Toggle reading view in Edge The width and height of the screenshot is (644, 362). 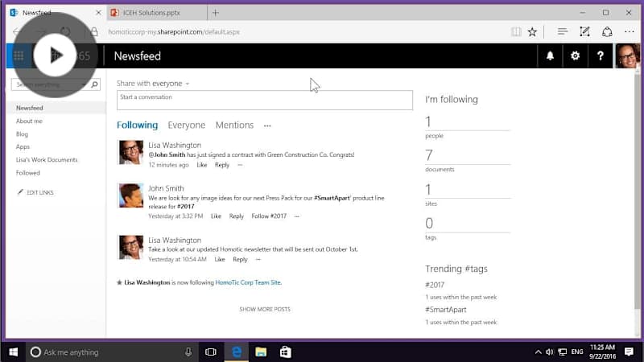tap(516, 31)
